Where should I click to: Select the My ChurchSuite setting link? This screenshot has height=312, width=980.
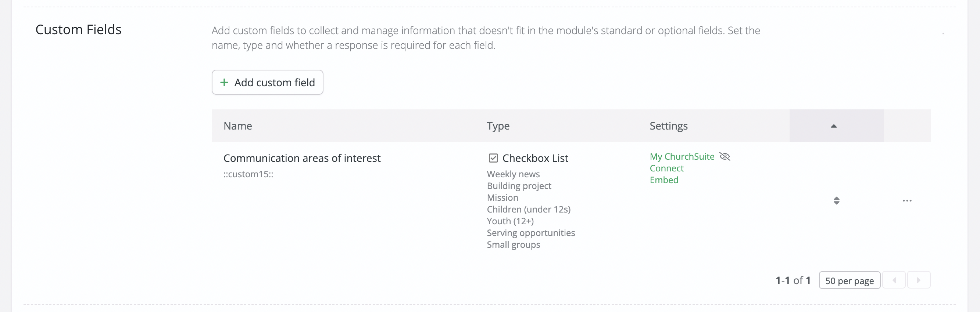pyautogui.click(x=682, y=157)
